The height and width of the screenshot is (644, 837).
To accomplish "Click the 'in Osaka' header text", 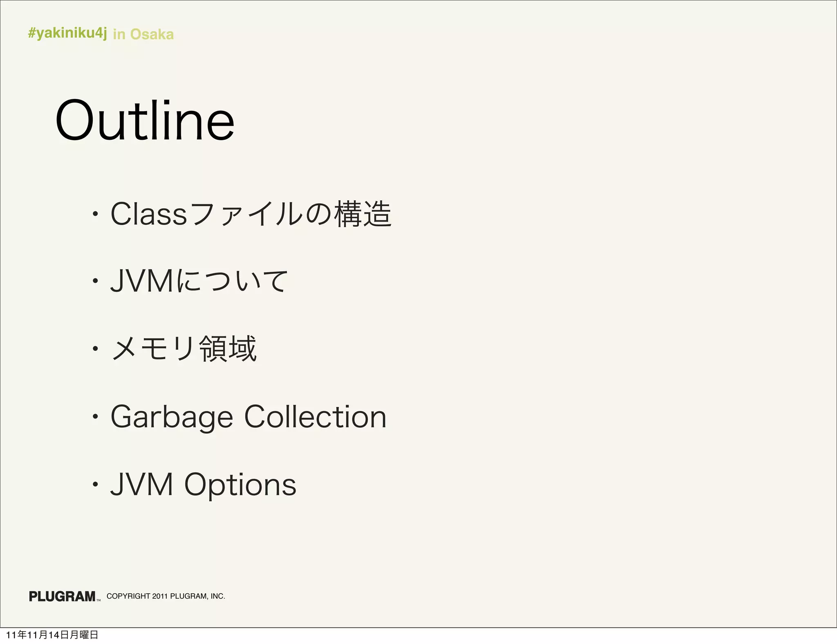I will coord(143,34).
